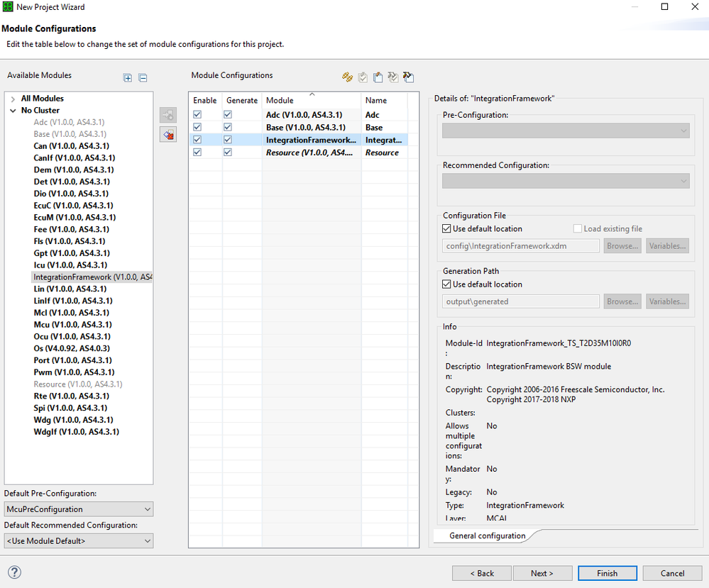Viewport: 709px width, 588px height.
Task: Collapse the No Cluster tree node
Action: tap(13, 110)
